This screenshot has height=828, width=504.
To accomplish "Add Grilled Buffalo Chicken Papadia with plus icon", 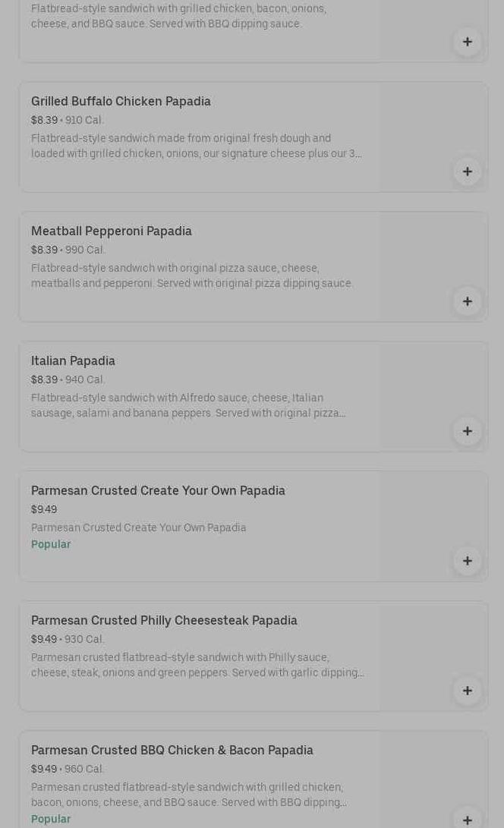I will [467, 172].
